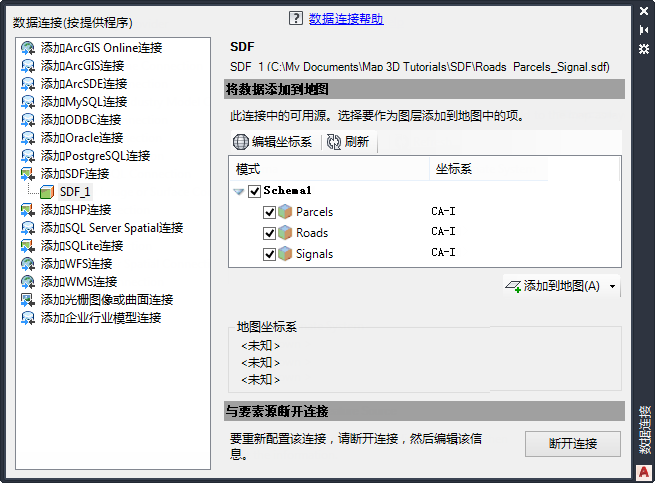Screen dimensions: 655x483
Task: Select the 添加MySQL连接 entry
Action: pos(84,102)
